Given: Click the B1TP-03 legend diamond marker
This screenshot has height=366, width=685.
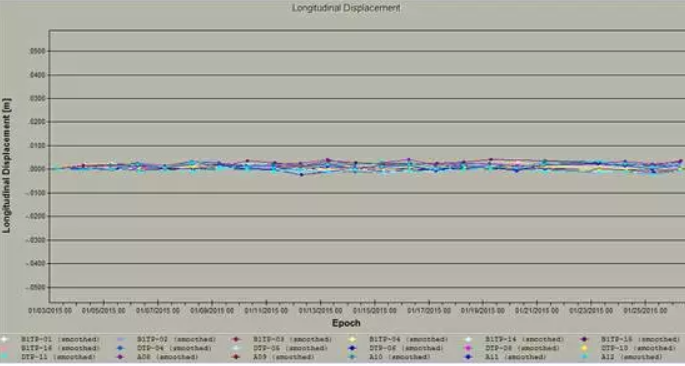Looking at the screenshot, I should (x=236, y=339).
